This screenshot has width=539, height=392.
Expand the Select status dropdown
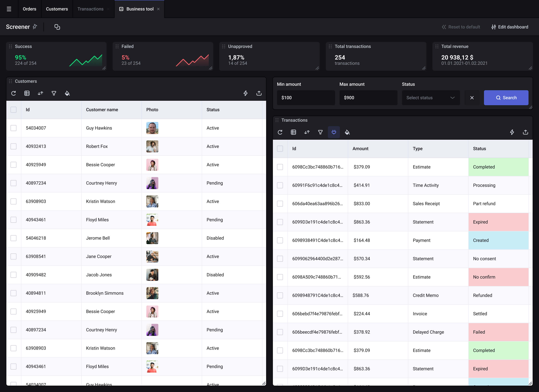tap(431, 98)
